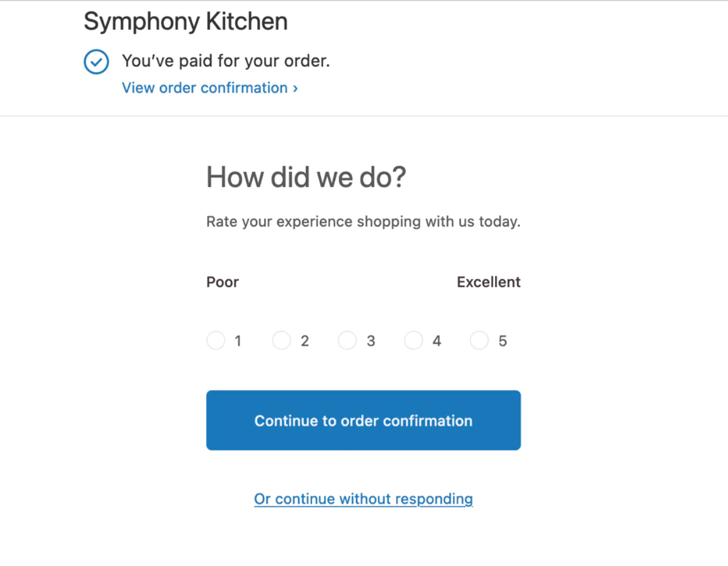Click the number 1 text beside its radio

[x=237, y=341]
